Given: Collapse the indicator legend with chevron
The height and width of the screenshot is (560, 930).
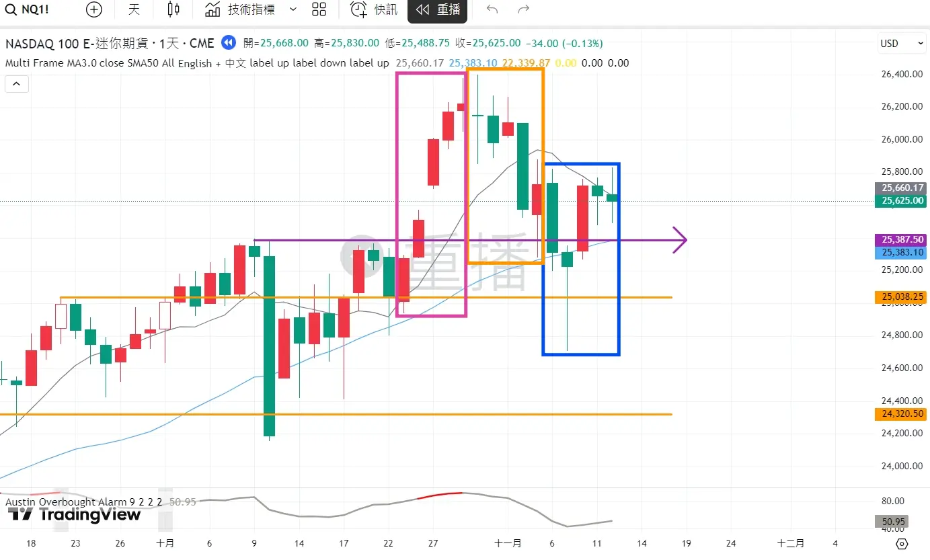Looking at the screenshot, I should [16, 84].
